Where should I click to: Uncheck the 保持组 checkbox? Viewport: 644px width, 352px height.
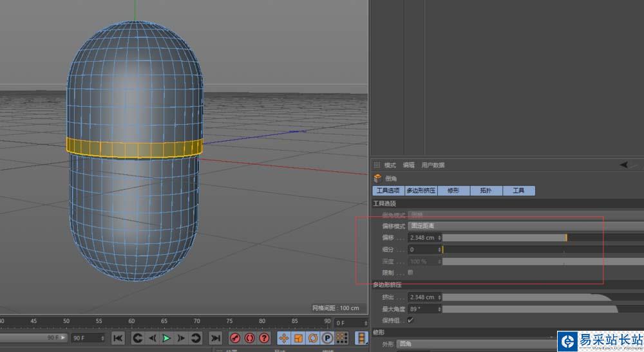point(411,320)
